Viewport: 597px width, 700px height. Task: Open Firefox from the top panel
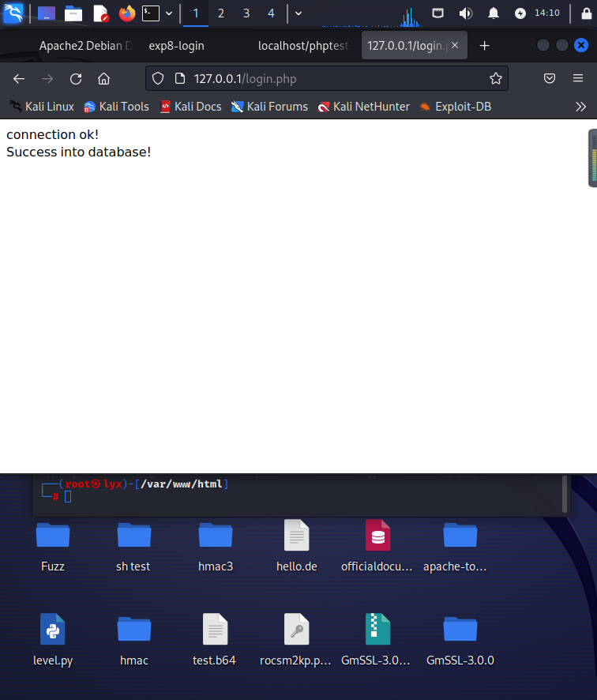[127, 13]
